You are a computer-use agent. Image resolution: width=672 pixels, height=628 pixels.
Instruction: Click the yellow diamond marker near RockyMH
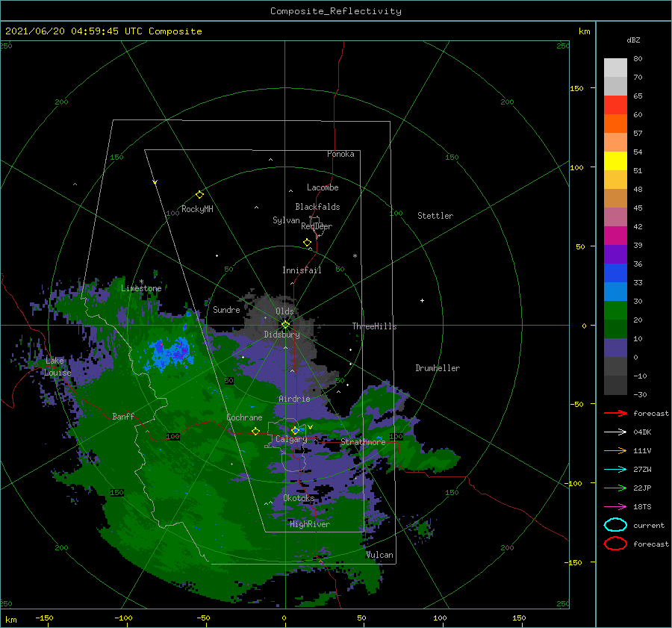[x=199, y=195]
